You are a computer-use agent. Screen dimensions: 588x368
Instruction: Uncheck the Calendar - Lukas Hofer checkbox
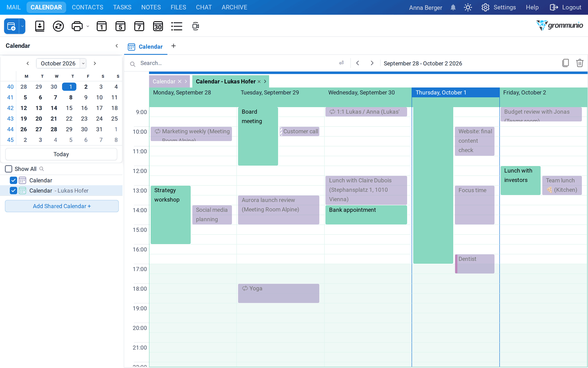pos(13,191)
